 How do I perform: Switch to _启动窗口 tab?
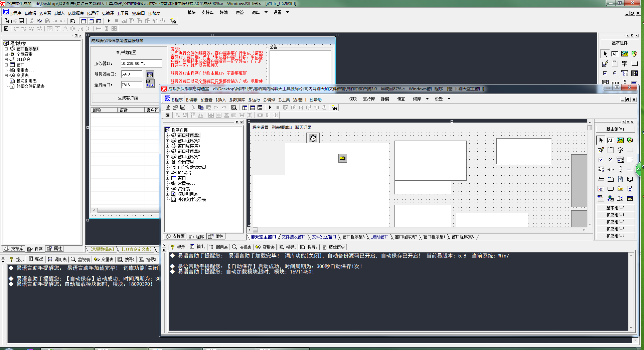[380, 237]
